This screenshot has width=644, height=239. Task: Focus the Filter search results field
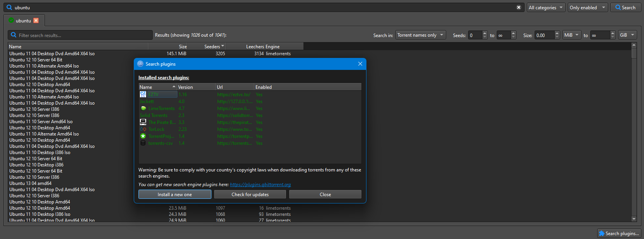(x=80, y=35)
